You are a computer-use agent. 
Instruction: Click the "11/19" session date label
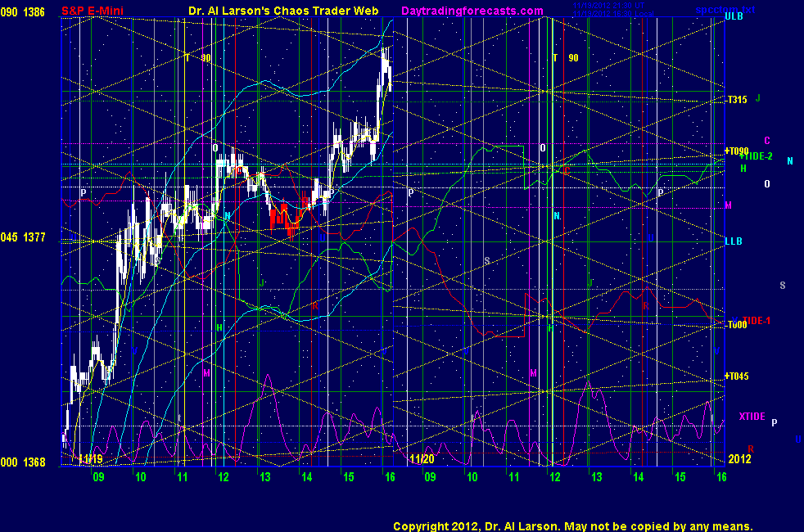point(91,459)
